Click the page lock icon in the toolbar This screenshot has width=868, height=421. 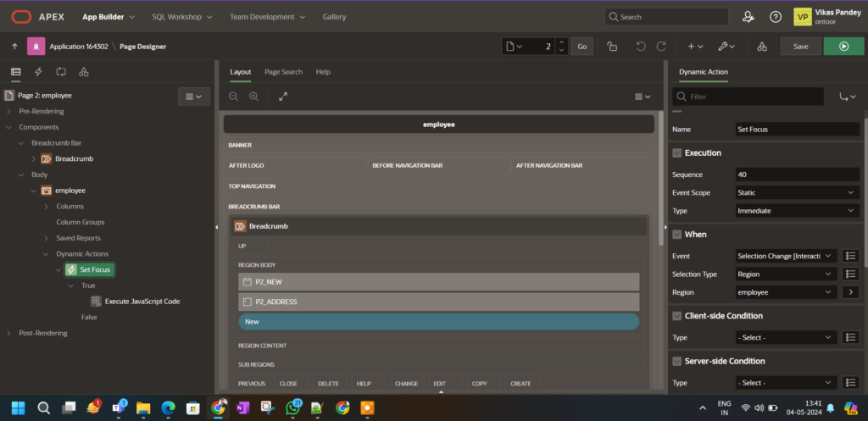(611, 47)
